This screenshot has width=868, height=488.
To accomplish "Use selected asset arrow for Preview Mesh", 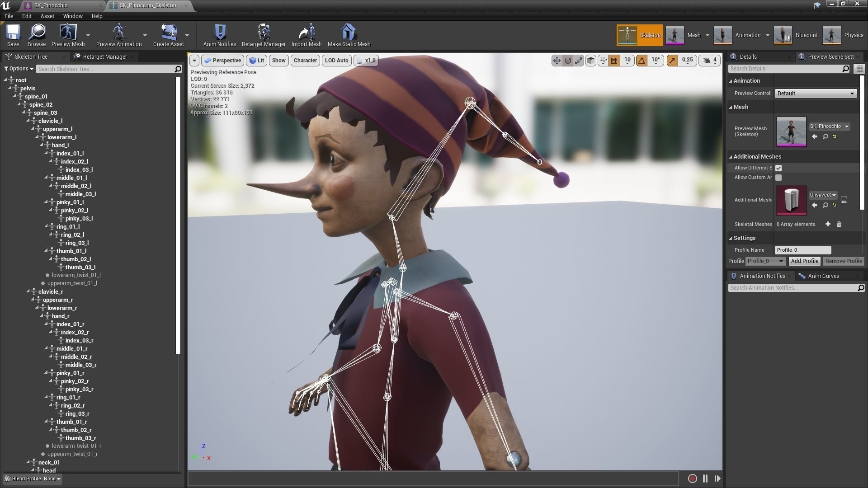I will [x=815, y=136].
